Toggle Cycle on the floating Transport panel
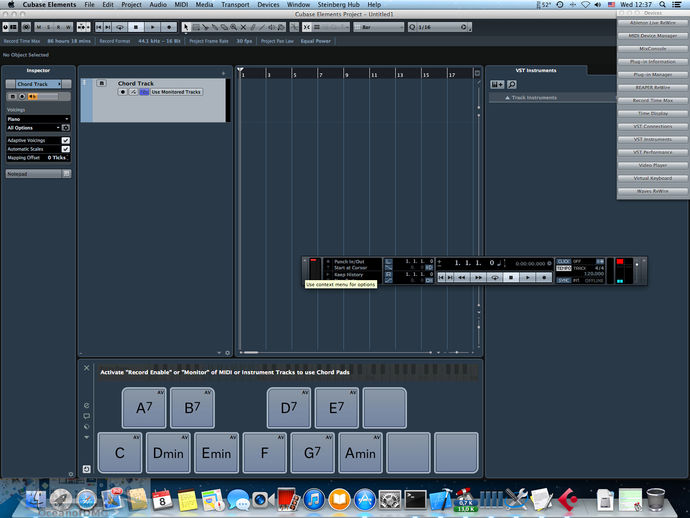The height and width of the screenshot is (518, 690). pyautogui.click(x=495, y=277)
